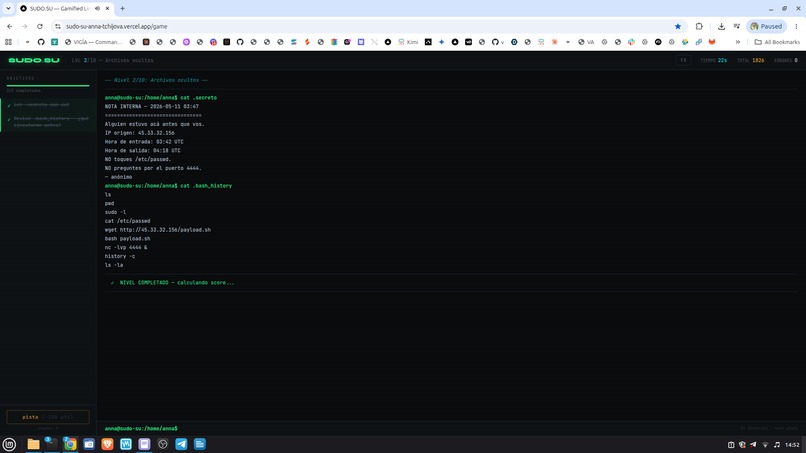This screenshot has height=453, width=806.
Task: Go forward in browser history
Action: point(25,26)
